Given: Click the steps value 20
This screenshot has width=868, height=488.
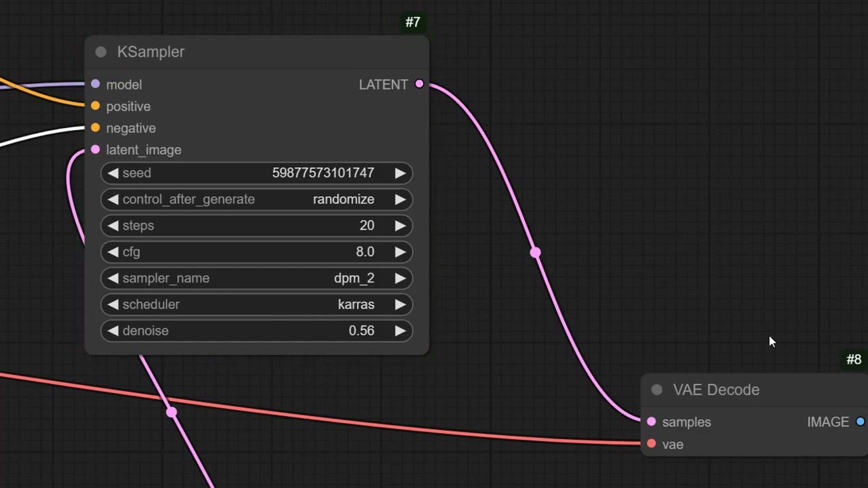Looking at the screenshot, I should pos(367,226).
